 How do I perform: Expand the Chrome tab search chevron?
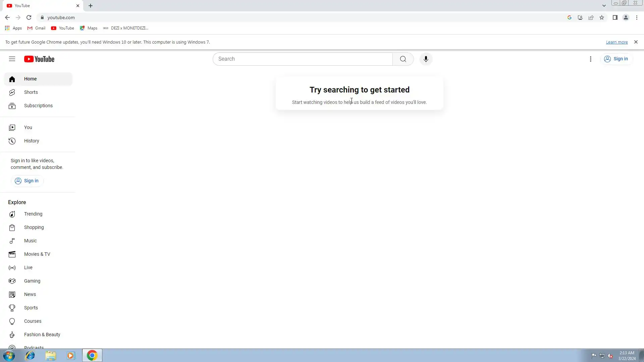(x=604, y=6)
